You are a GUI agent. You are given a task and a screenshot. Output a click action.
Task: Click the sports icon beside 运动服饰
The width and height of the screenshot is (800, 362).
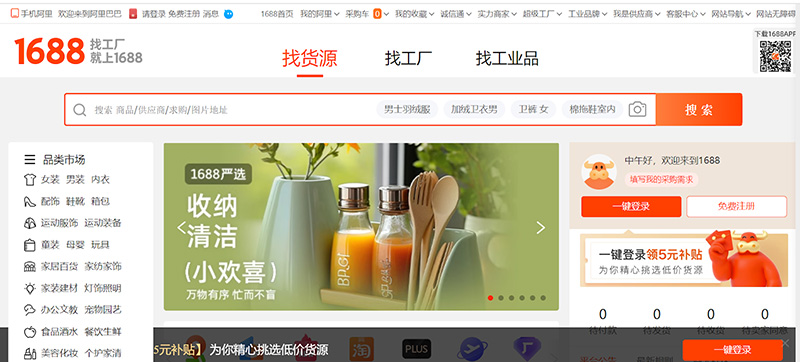point(30,223)
